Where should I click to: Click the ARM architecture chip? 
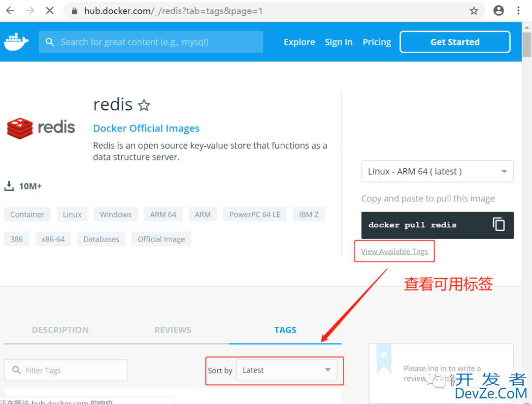click(202, 215)
